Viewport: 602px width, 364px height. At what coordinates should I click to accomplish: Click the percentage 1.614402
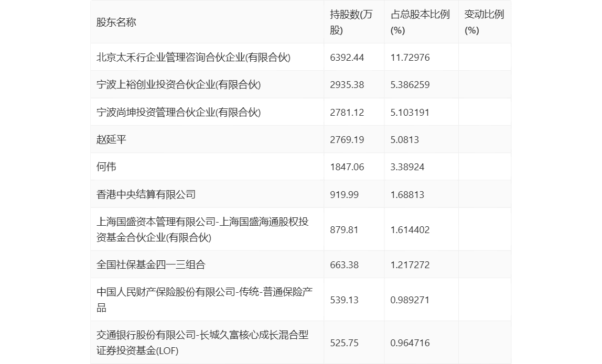[410, 230]
